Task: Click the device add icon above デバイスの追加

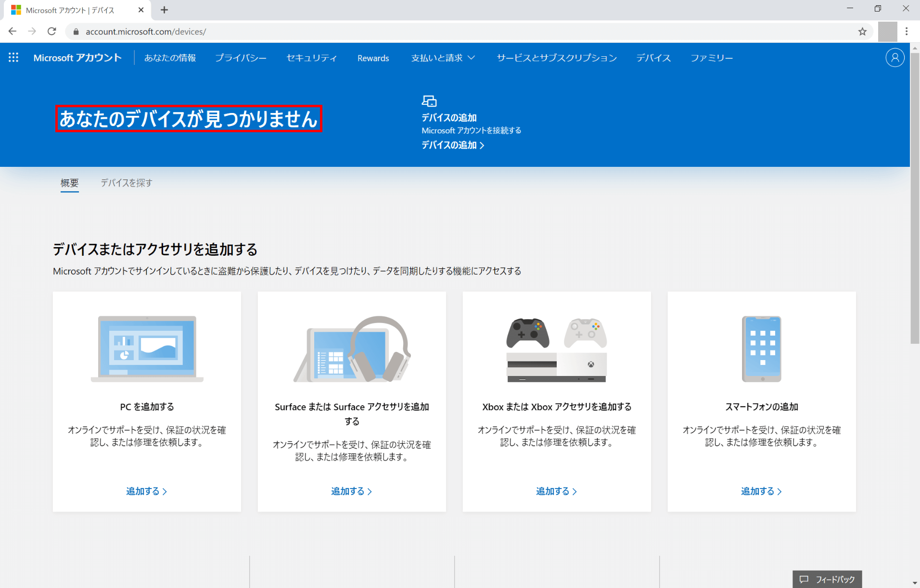Action: [429, 101]
